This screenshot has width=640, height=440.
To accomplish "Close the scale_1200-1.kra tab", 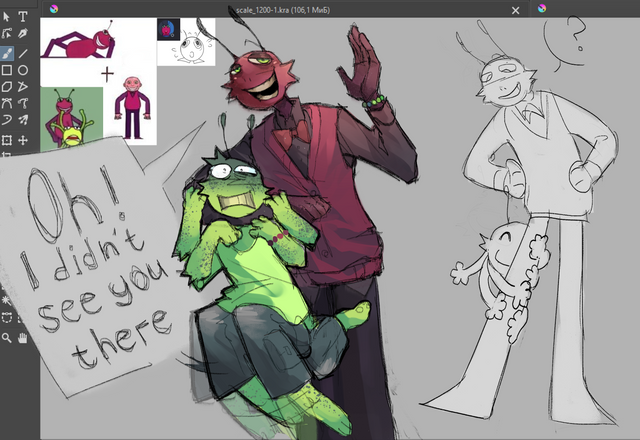I will click(x=516, y=8).
